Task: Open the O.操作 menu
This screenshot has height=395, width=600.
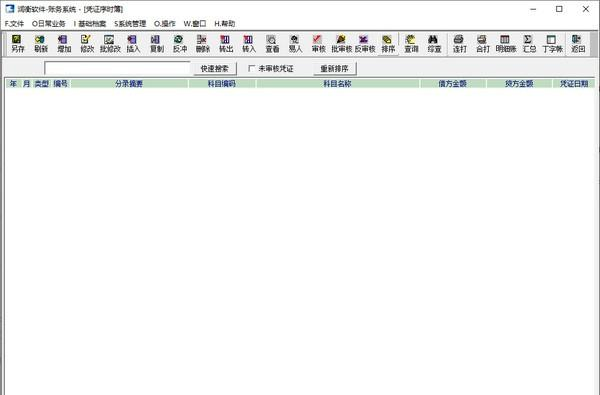Action: coord(165,24)
